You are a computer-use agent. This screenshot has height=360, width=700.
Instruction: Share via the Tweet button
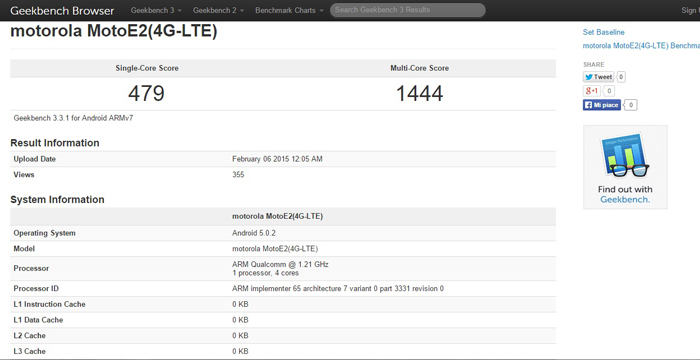click(x=598, y=77)
